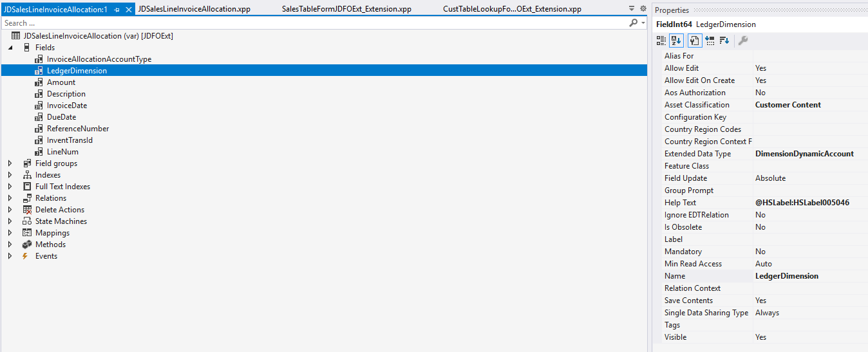The height and width of the screenshot is (352, 868).
Task: Click the sort-by-source arrow icon in Properties
Action: 724,41
